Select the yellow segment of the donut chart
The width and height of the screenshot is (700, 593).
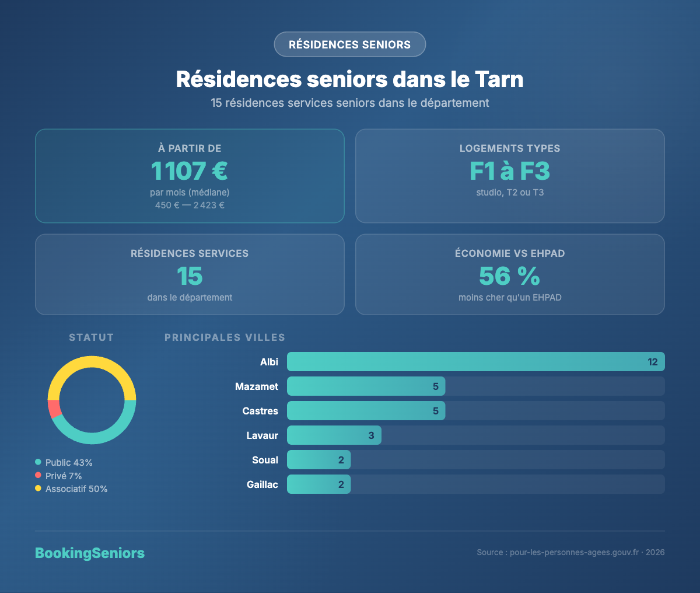(92, 362)
